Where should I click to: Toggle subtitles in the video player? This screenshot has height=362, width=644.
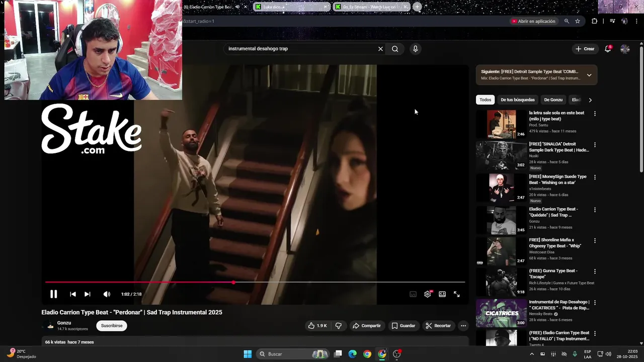(x=413, y=294)
